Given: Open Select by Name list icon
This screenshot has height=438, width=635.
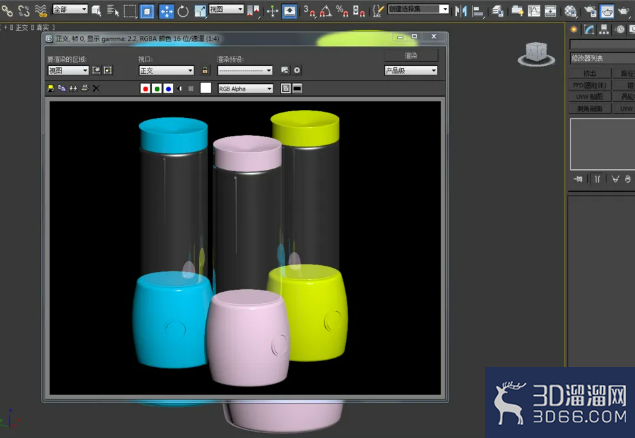Looking at the screenshot, I should (x=113, y=11).
